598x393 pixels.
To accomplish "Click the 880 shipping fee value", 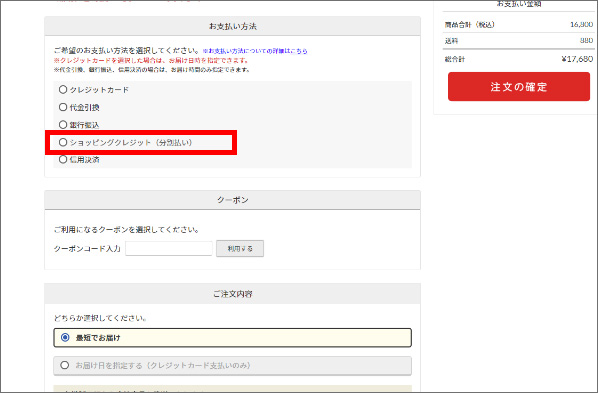I will 587,40.
